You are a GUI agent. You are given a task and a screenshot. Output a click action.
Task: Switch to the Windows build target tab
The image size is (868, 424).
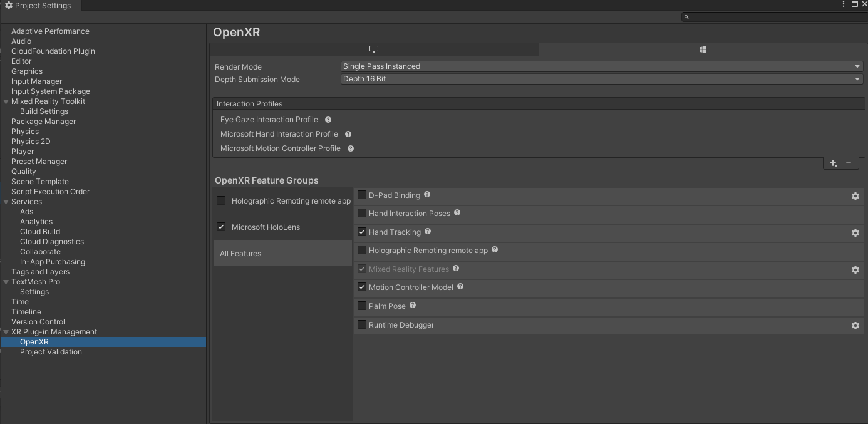702,49
